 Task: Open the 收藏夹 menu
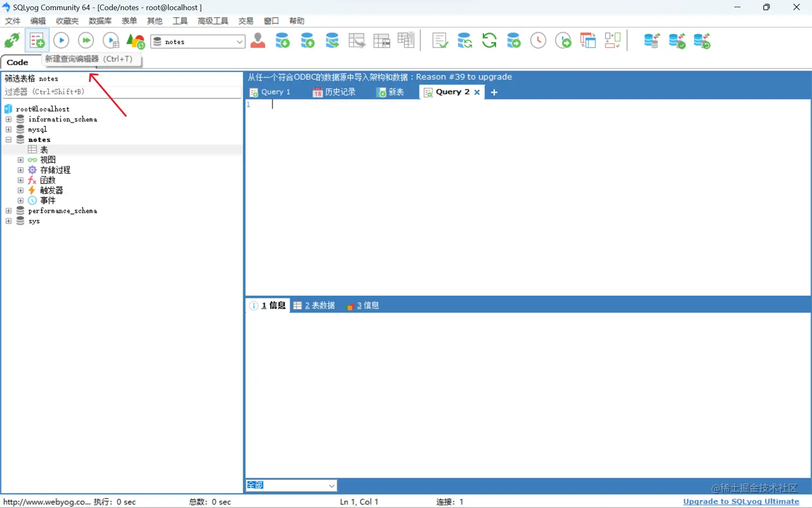67,21
